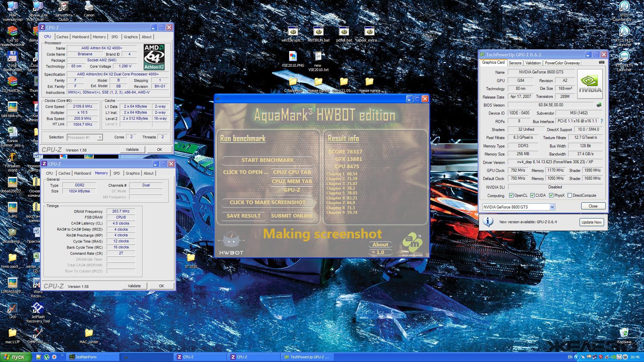
Task: Toggle the DirectCompute checkbox in GPU-Z
Action: [570, 195]
